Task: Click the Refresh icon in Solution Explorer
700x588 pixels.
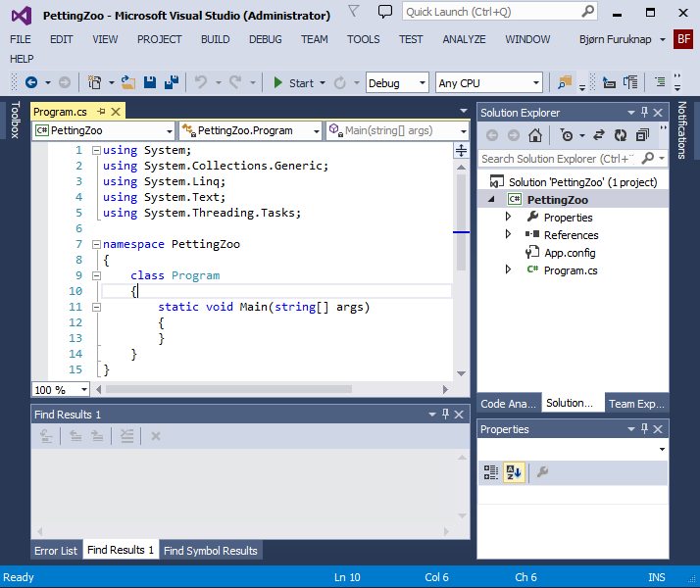Action: pyautogui.click(x=621, y=135)
